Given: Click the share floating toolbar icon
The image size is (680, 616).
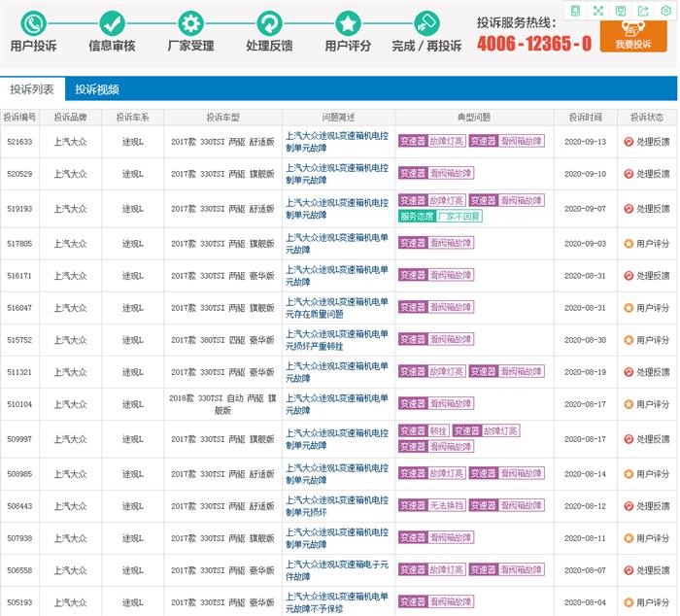Looking at the screenshot, I should [x=643, y=11].
